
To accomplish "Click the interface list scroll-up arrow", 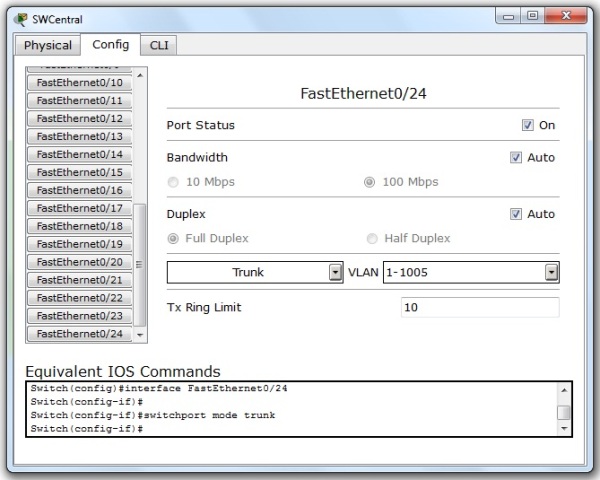I will coord(140,75).
